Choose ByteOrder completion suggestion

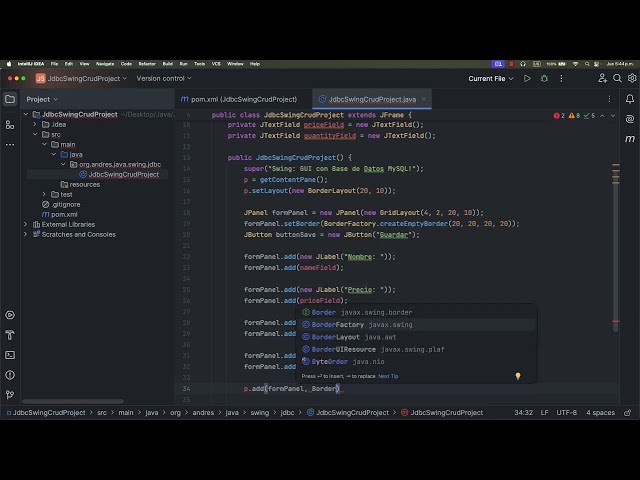(416, 362)
